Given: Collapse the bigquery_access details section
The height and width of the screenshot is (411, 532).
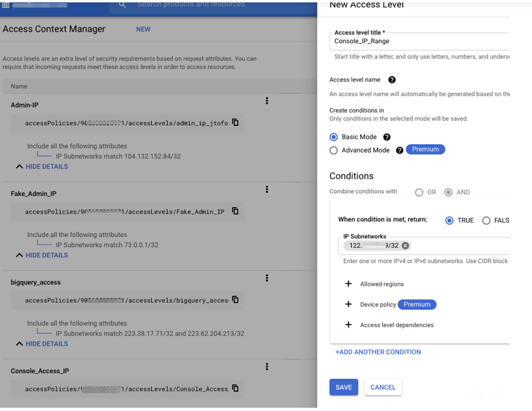Looking at the screenshot, I should pos(47,344).
